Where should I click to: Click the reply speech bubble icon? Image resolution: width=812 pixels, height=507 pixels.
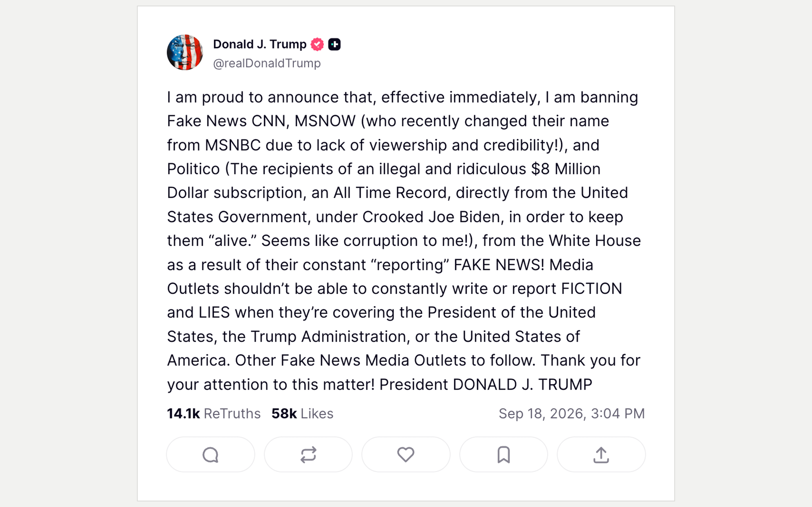[x=210, y=455]
